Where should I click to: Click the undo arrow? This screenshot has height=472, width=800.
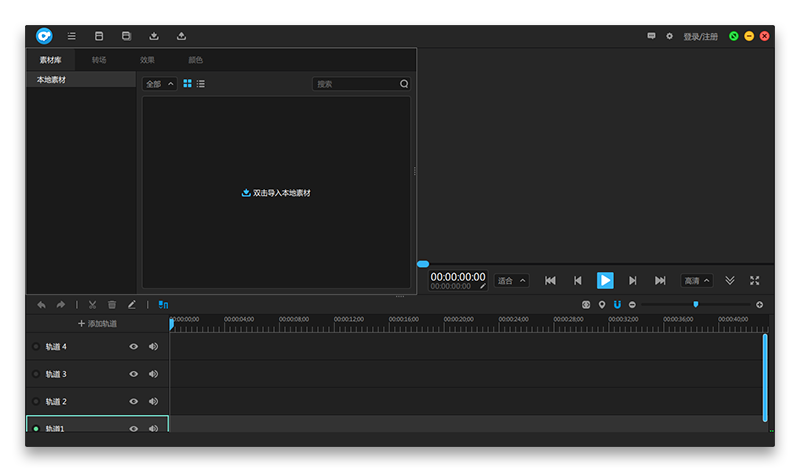pyautogui.click(x=41, y=305)
